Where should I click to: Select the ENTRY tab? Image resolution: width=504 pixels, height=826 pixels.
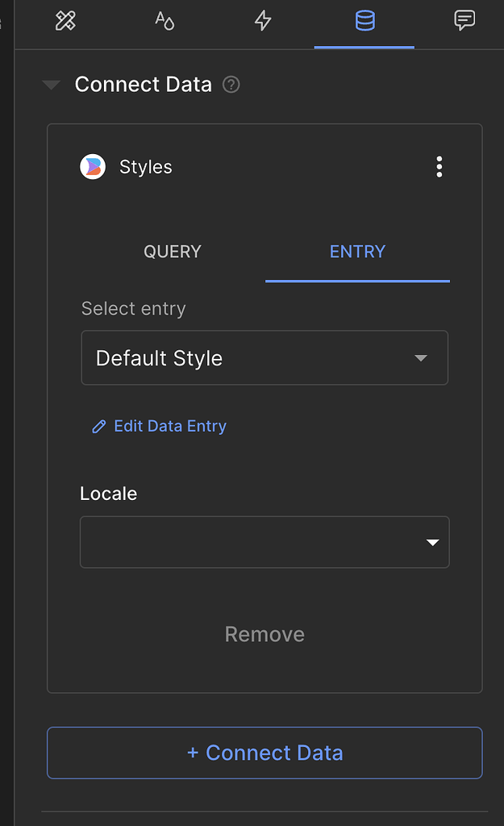[357, 252]
